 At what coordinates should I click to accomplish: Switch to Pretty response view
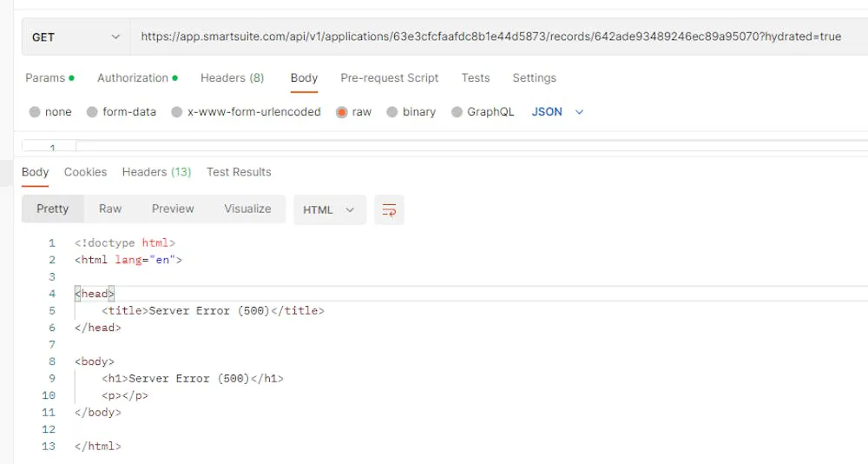tap(53, 209)
